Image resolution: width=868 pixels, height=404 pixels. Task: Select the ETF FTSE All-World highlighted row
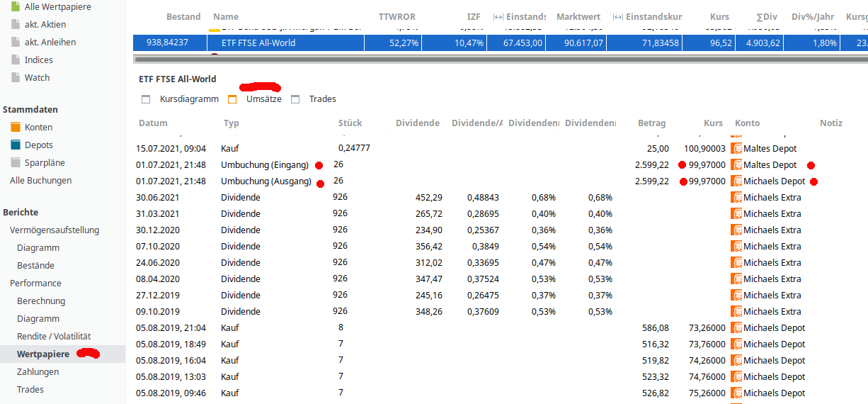point(501,43)
